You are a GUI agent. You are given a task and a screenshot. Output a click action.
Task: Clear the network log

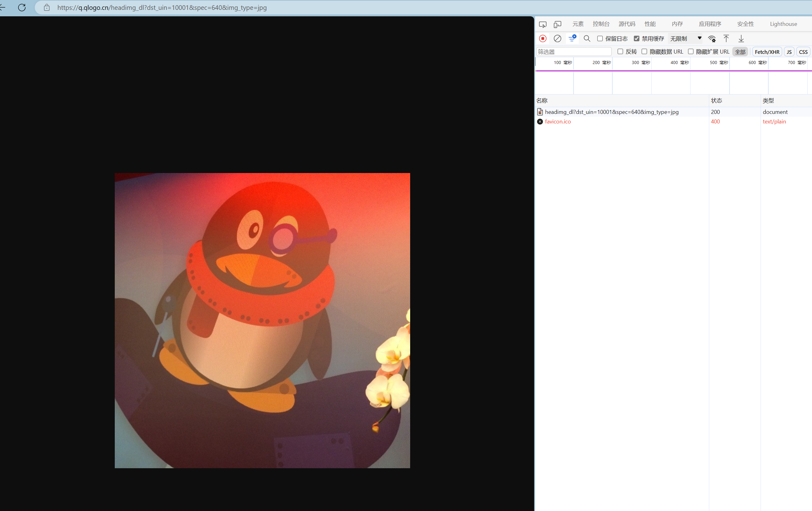[x=558, y=38]
